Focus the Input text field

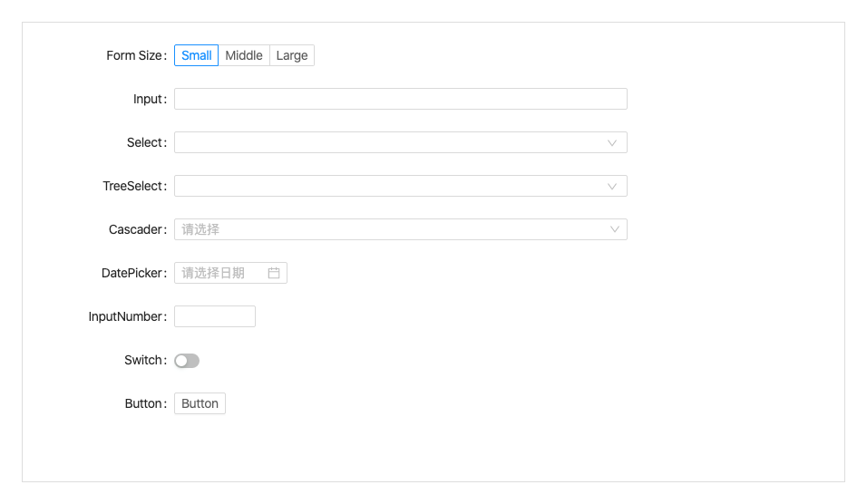(x=400, y=99)
